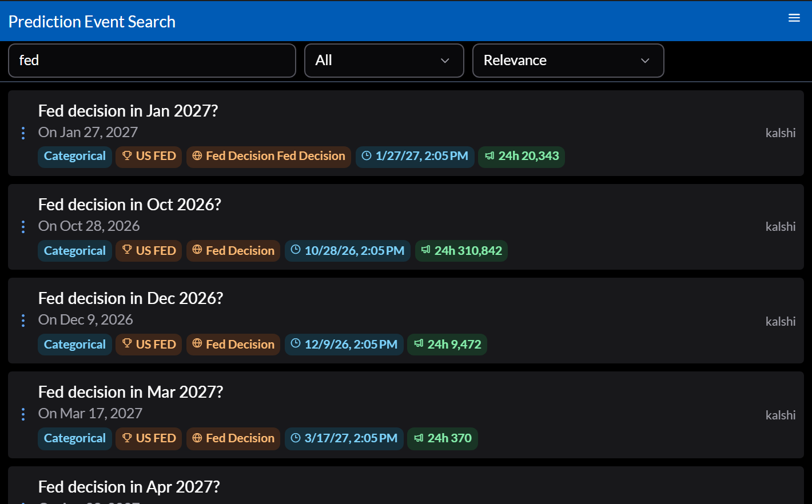Click the US FED trophy tag on Dec 2026 event
This screenshot has width=812, height=504.
(x=149, y=345)
